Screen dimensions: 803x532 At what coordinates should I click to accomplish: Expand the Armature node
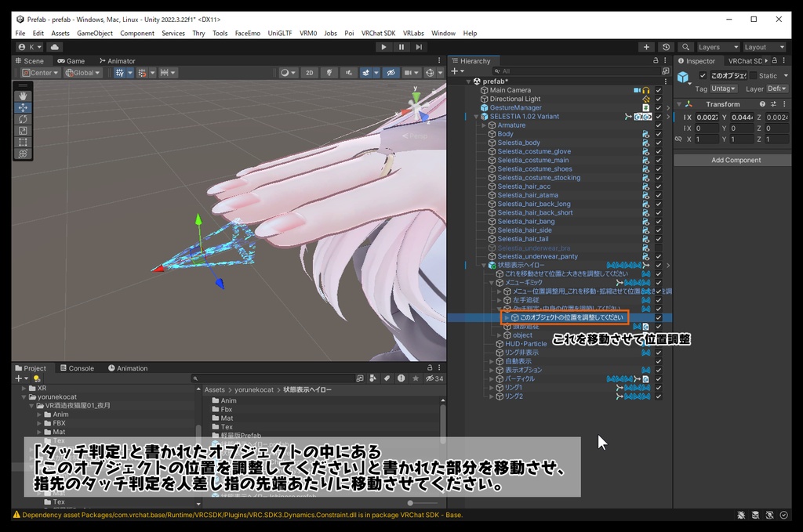tap(484, 125)
